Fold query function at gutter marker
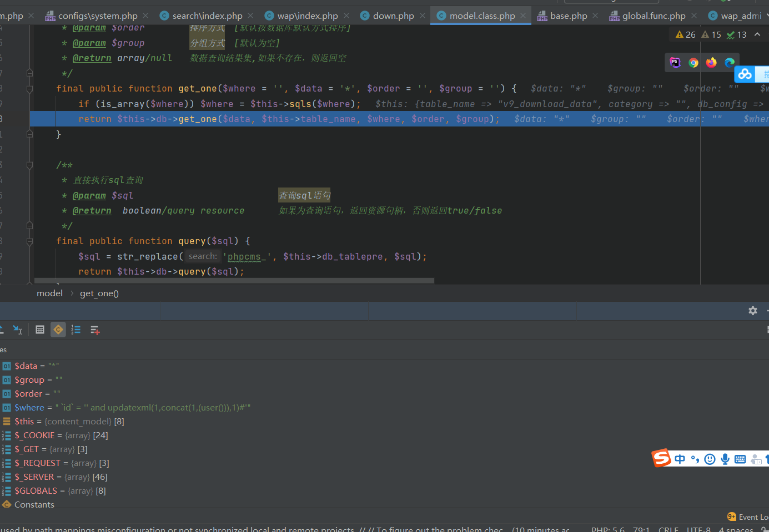 (29, 241)
